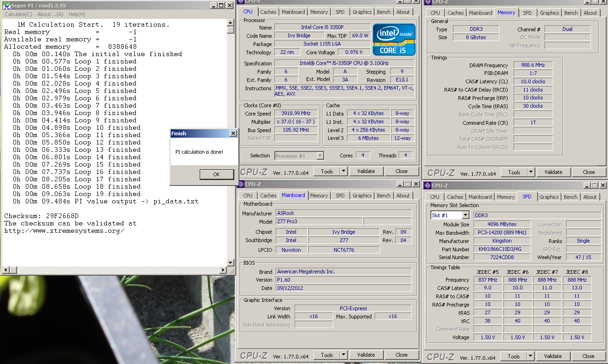Screen dimensions: 608x364
Task: Click the xtremesystems.org URL text in Super PI
Action: (x=64, y=231)
